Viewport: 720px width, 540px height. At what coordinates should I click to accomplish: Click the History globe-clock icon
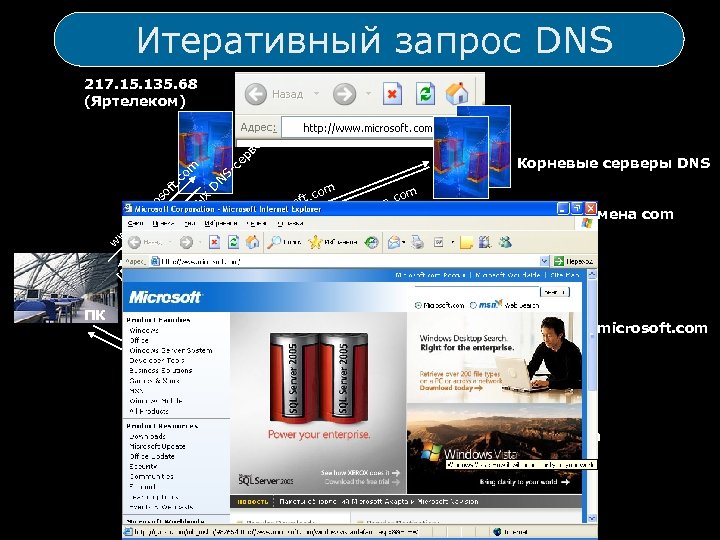(x=371, y=242)
